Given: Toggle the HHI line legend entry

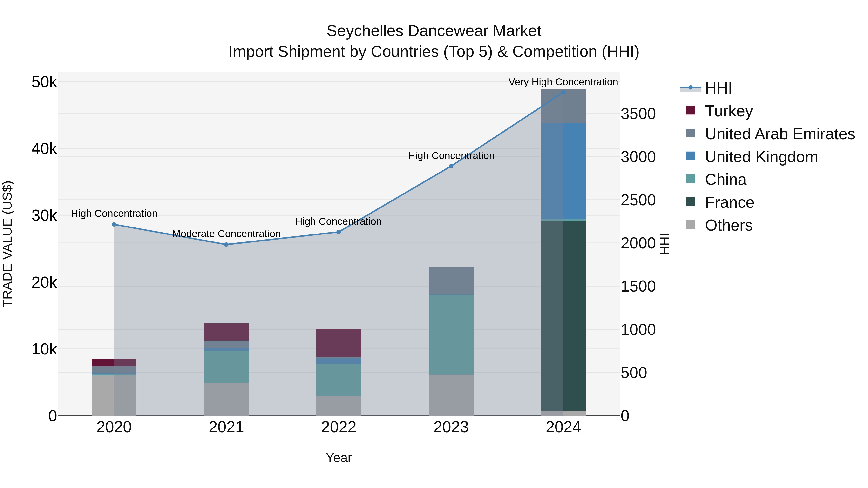Looking at the screenshot, I should tap(705, 88).
